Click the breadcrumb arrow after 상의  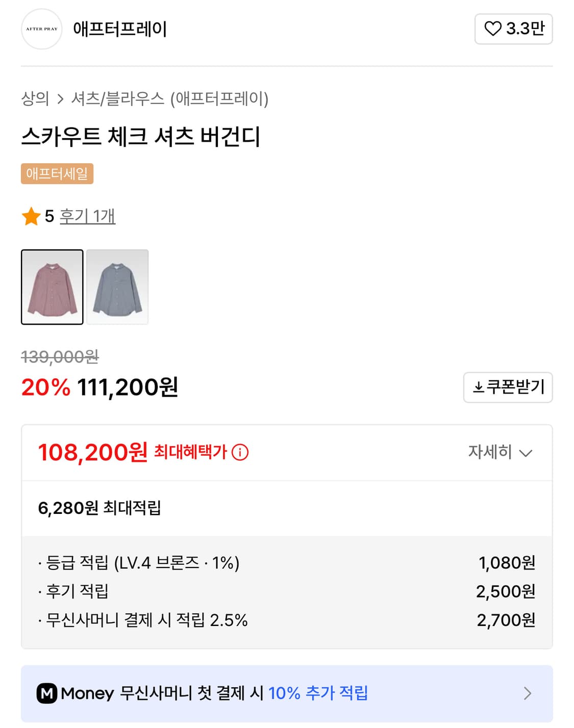click(x=60, y=99)
